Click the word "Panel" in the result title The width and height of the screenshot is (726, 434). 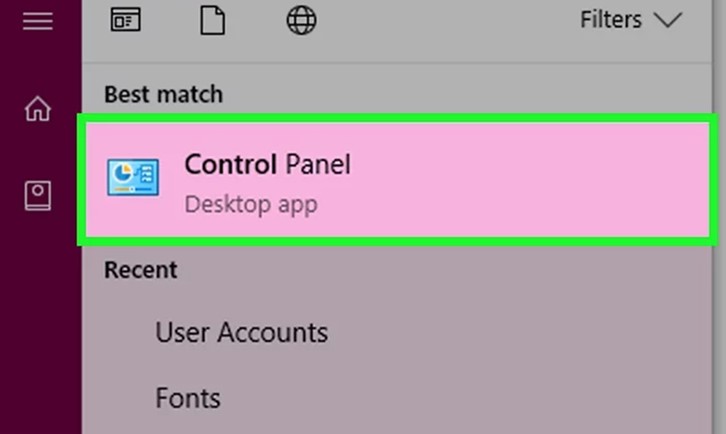pyautogui.click(x=318, y=164)
